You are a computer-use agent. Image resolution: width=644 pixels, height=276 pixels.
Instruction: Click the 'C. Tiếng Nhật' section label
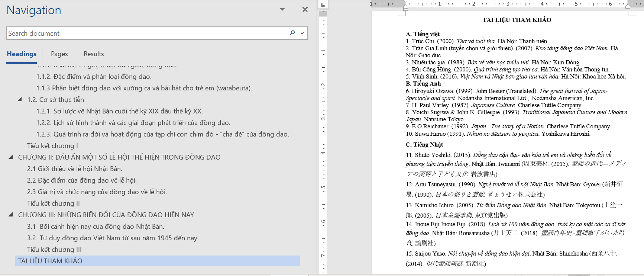424,145
